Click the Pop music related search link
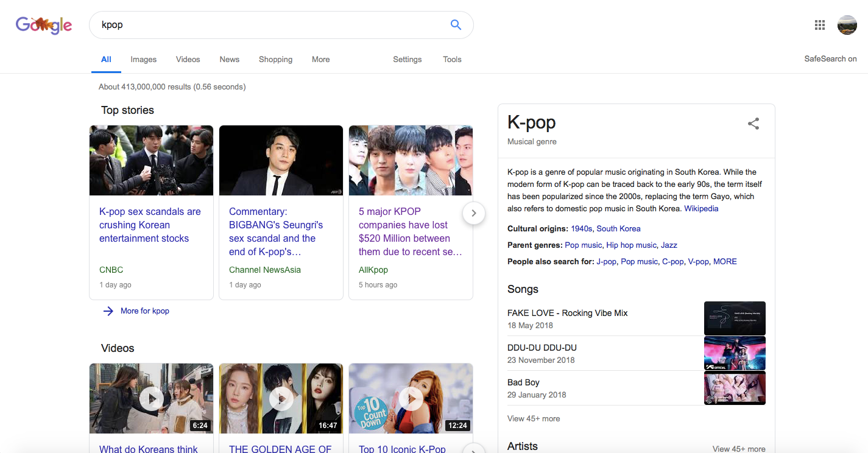The image size is (868, 453). pos(639,262)
